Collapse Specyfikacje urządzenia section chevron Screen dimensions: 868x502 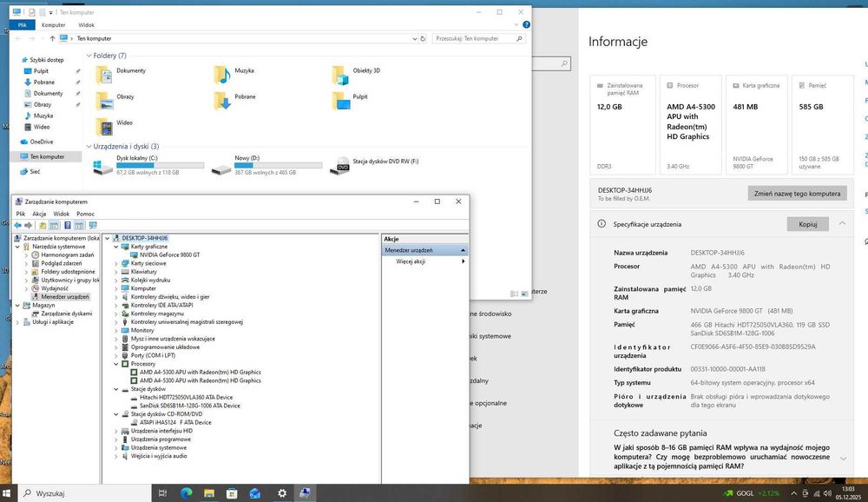point(842,223)
